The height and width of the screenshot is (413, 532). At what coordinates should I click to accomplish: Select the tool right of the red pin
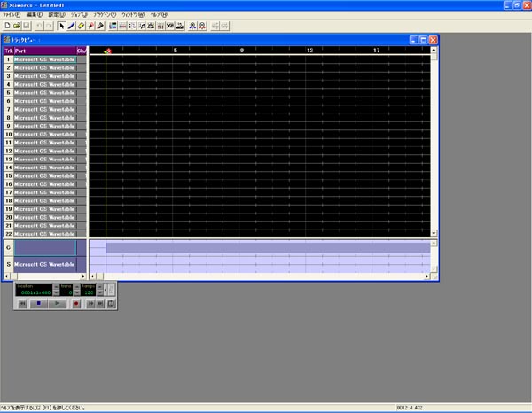tap(100, 26)
